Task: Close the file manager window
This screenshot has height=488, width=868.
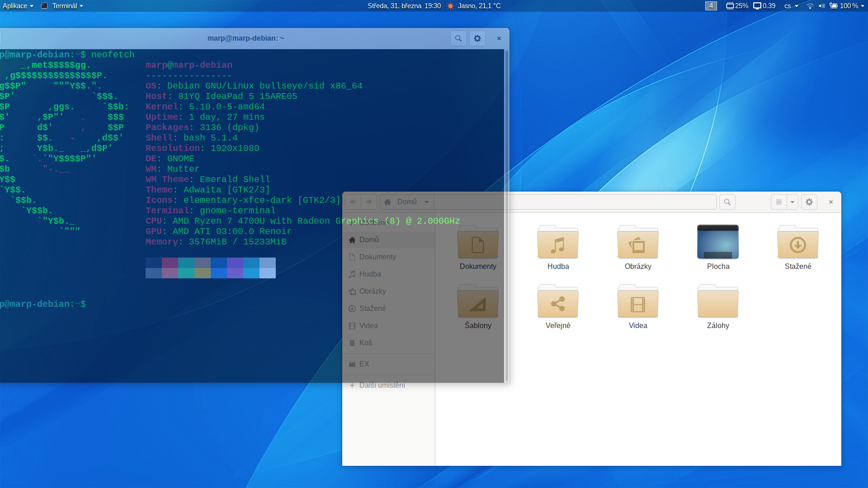Action: (x=830, y=202)
